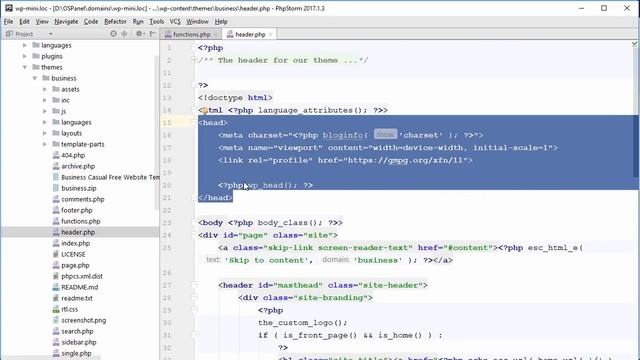The width and height of the screenshot is (640, 360).
Task: Select single.php file
Action: (x=76, y=354)
